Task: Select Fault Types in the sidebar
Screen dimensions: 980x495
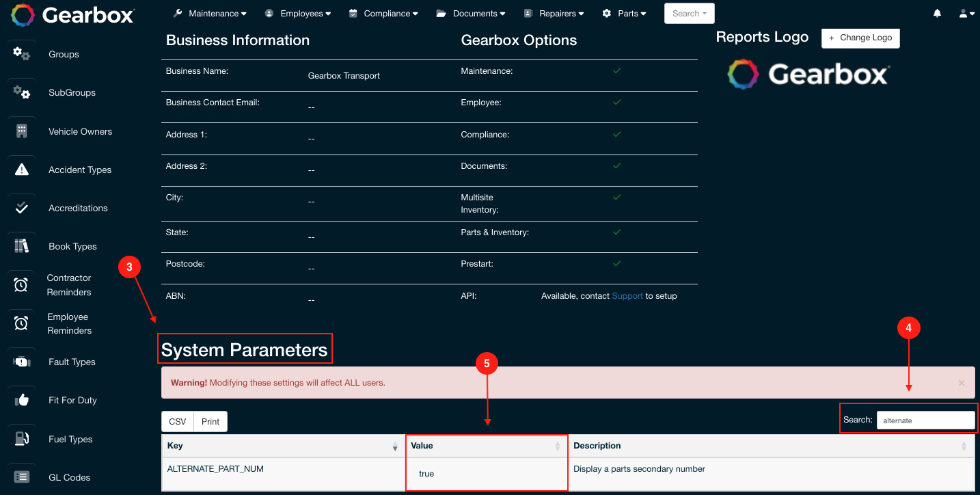Action: [72, 362]
